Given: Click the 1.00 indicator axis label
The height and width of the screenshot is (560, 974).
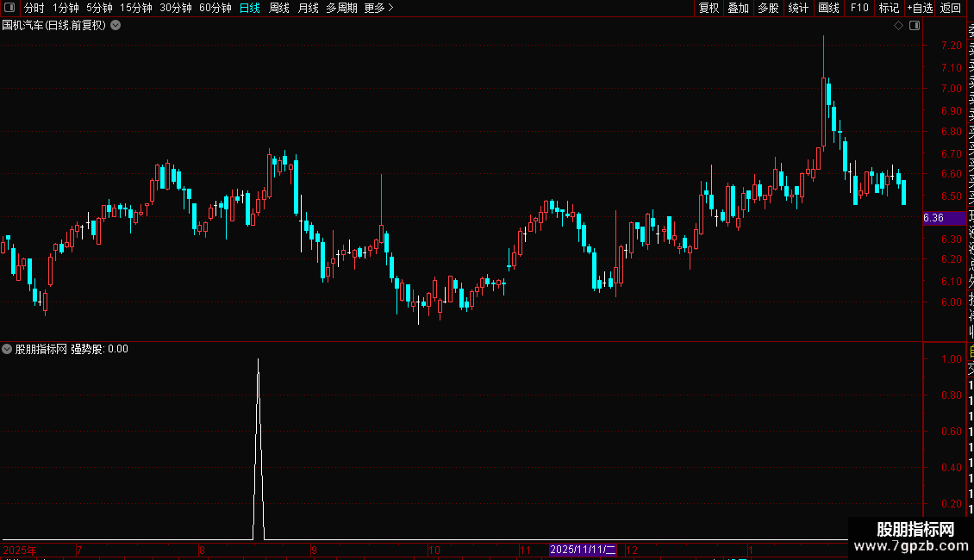Looking at the screenshot, I should [x=951, y=359].
